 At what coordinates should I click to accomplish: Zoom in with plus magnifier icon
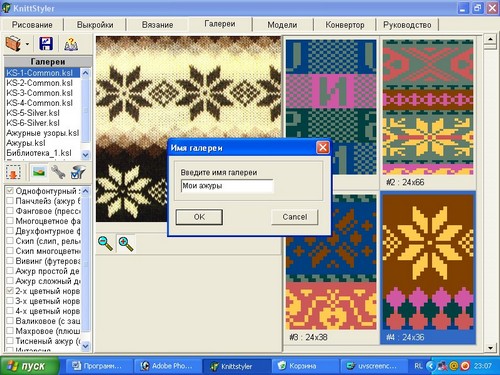(x=126, y=243)
